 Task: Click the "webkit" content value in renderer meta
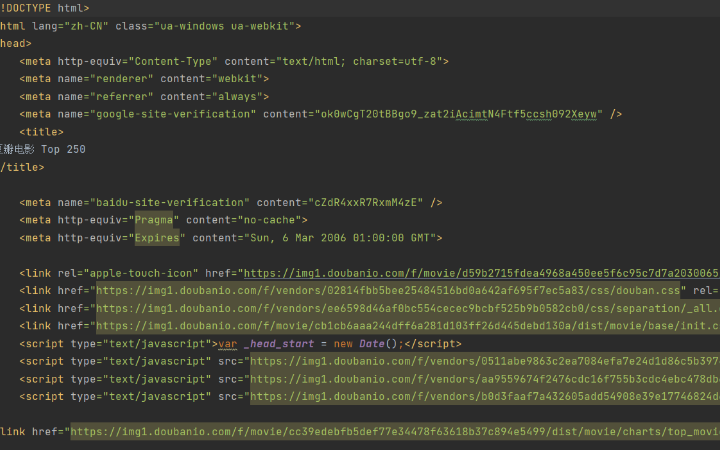click(x=237, y=79)
